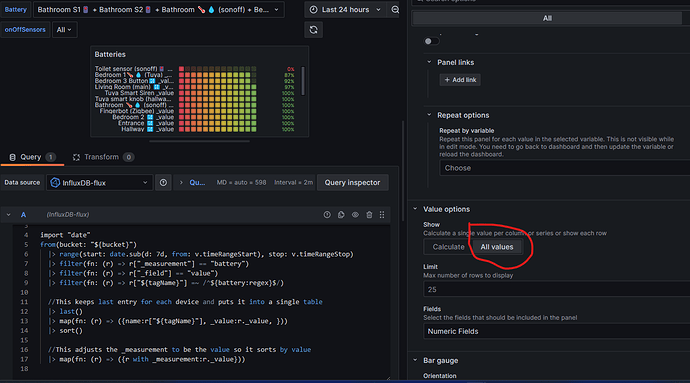Select Calculate show option

click(x=448, y=247)
